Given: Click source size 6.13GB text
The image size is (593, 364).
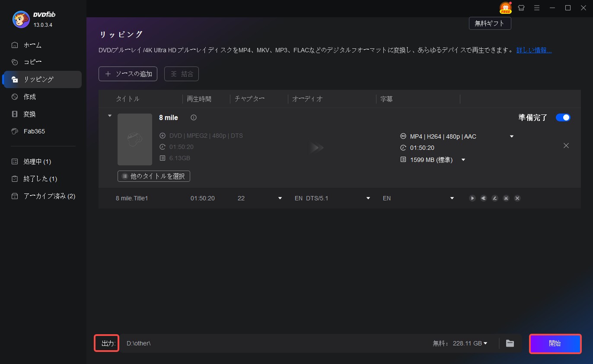Looking at the screenshot, I should (x=180, y=158).
